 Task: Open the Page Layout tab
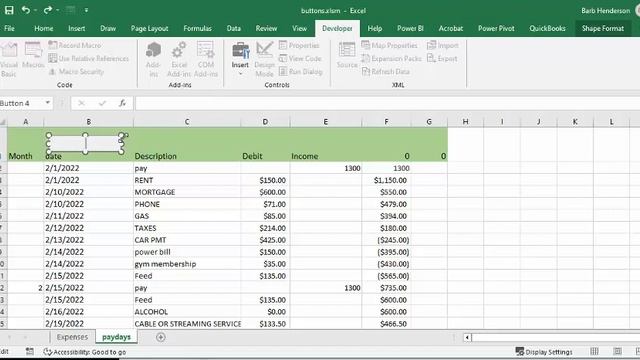(x=149, y=28)
